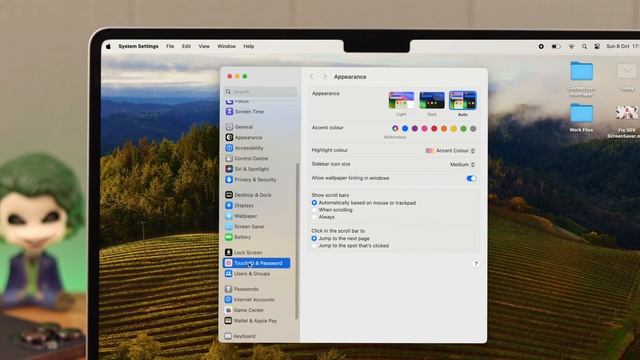Open Touch ID & Password settings
The image size is (640, 360).
(257, 263)
